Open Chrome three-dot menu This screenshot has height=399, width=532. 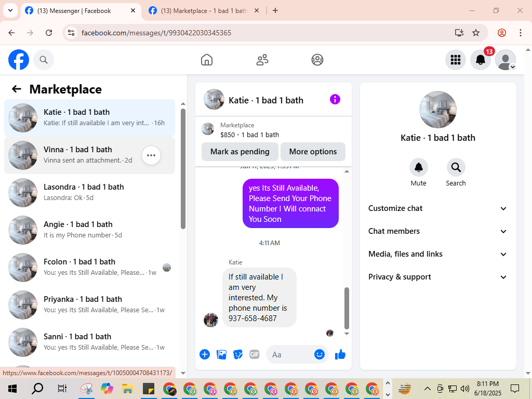coord(521,33)
